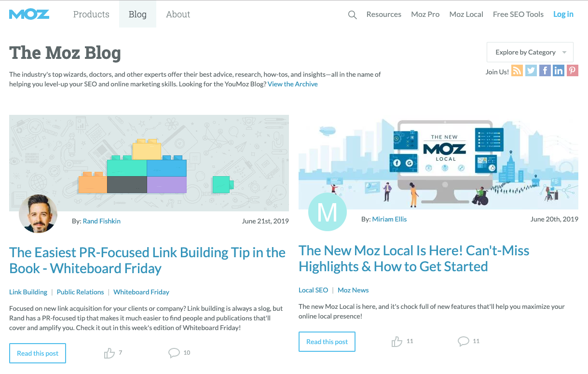
Task: Click the Pinterest icon next to Join Us
Action: tap(572, 70)
